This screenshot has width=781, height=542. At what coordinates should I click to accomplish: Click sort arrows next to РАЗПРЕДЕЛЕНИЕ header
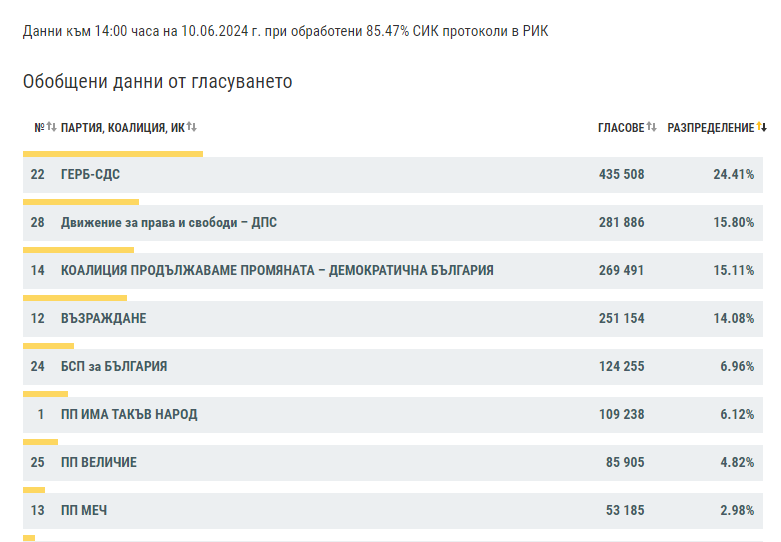[761, 127]
